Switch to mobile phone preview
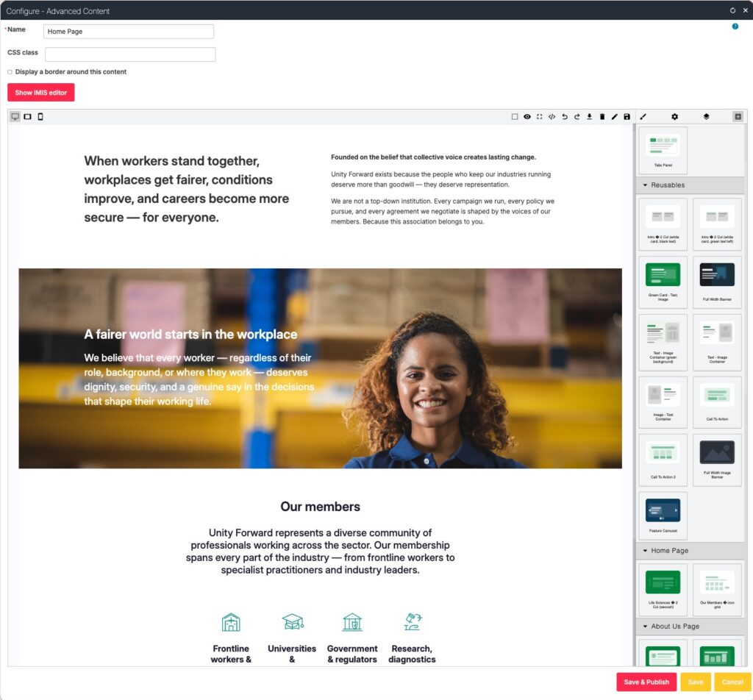Image resolution: width=753 pixels, height=700 pixels. click(40, 117)
